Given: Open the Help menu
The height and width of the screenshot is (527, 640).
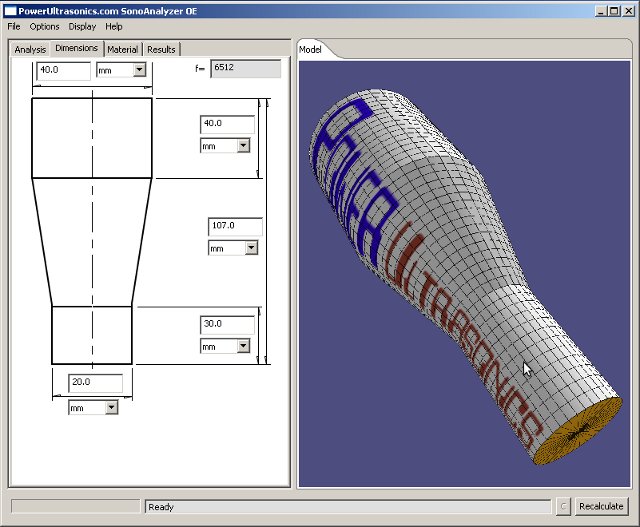Looking at the screenshot, I should click(x=113, y=27).
